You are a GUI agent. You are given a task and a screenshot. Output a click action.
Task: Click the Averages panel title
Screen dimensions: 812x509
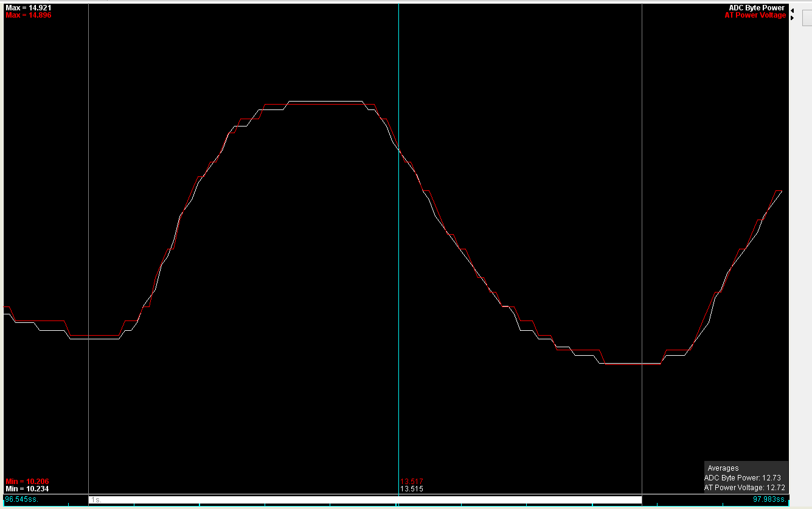(x=723, y=468)
